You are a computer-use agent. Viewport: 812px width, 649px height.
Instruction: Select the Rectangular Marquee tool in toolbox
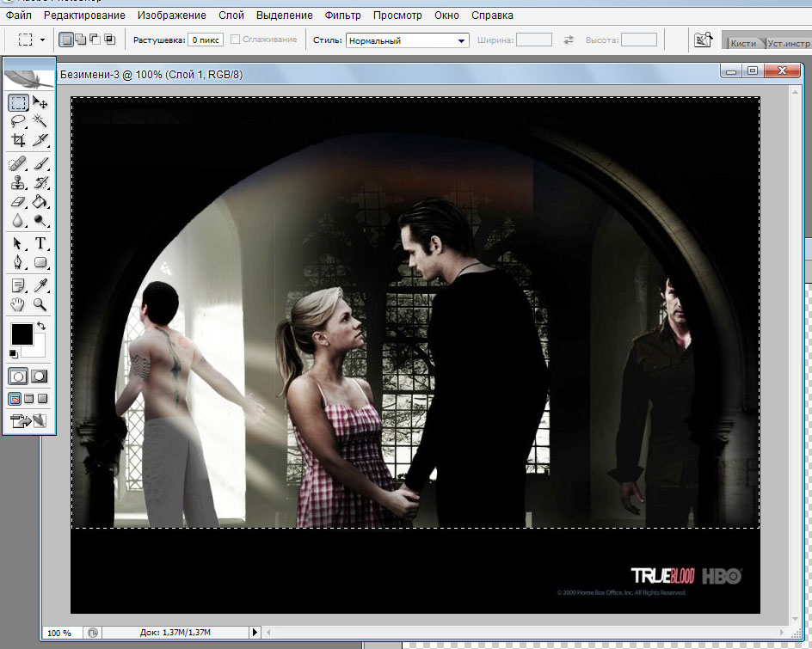pyautogui.click(x=18, y=102)
